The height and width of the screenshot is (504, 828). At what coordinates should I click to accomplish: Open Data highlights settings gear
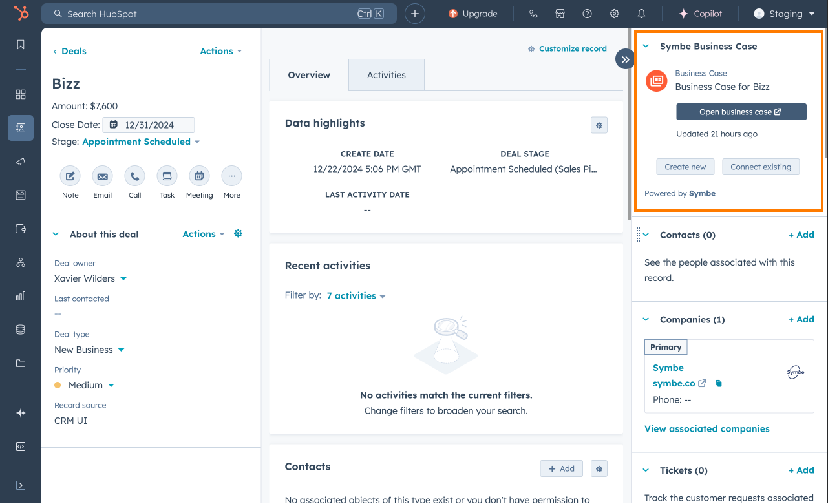click(599, 125)
